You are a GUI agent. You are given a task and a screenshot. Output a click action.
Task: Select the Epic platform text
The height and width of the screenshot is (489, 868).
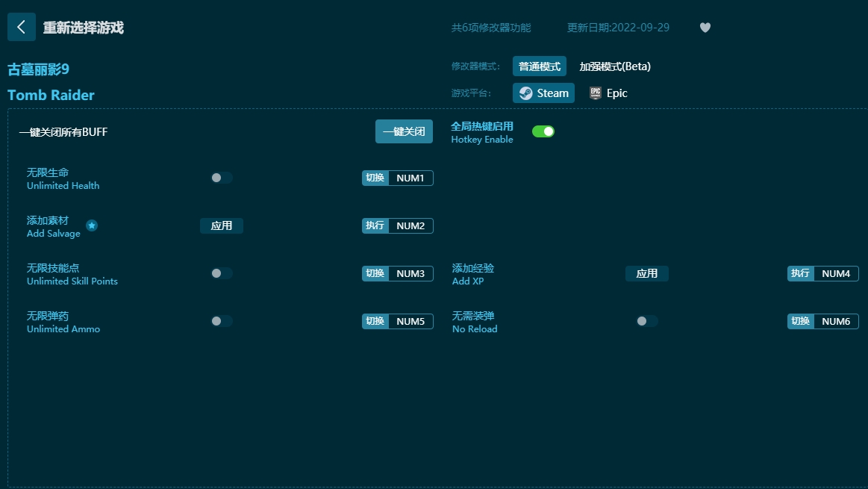coord(616,93)
